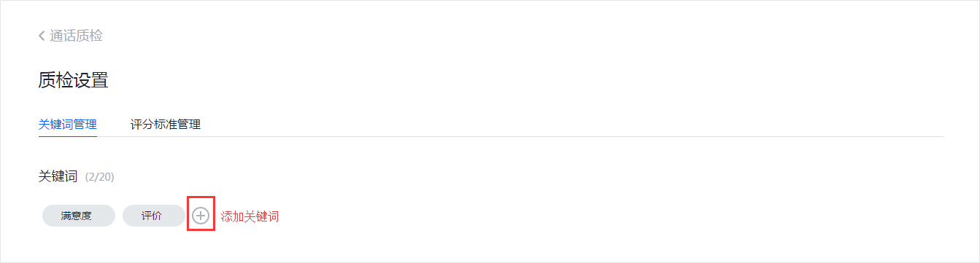
Task: Go back via the 通话质检 link
Action: 76,36
